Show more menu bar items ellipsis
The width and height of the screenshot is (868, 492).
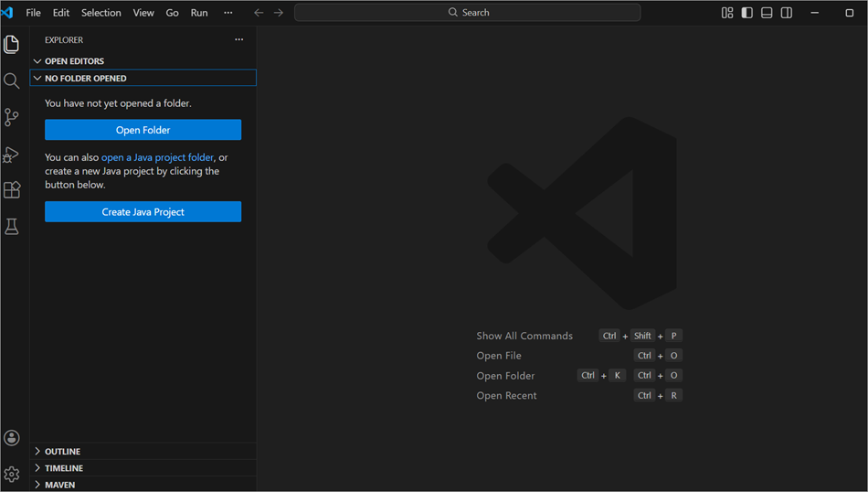pyautogui.click(x=228, y=12)
